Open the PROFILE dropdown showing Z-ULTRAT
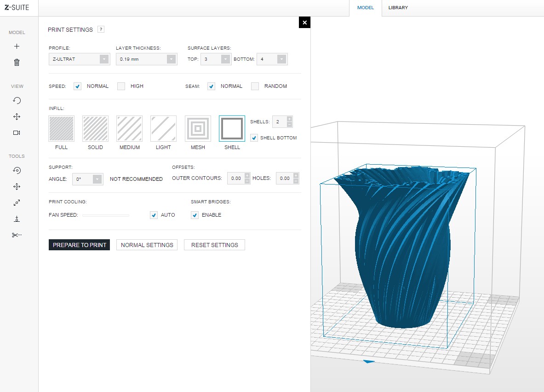544x392 pixels. click(x=79, y=59)
